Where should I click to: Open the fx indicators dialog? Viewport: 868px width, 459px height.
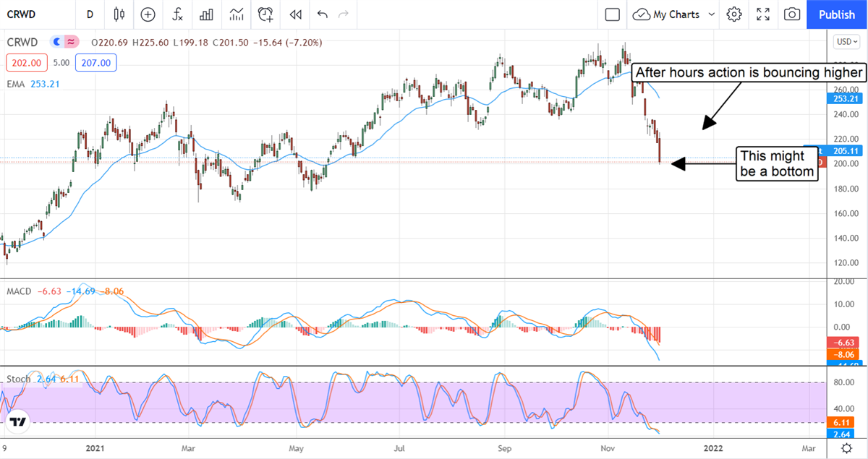(x=177, y=14)
